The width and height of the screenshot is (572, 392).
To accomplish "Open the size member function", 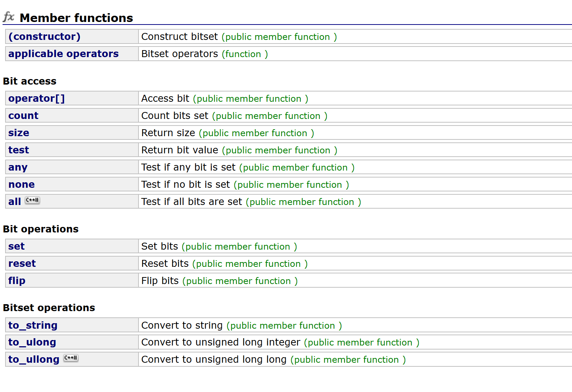I will coord(19,133).
